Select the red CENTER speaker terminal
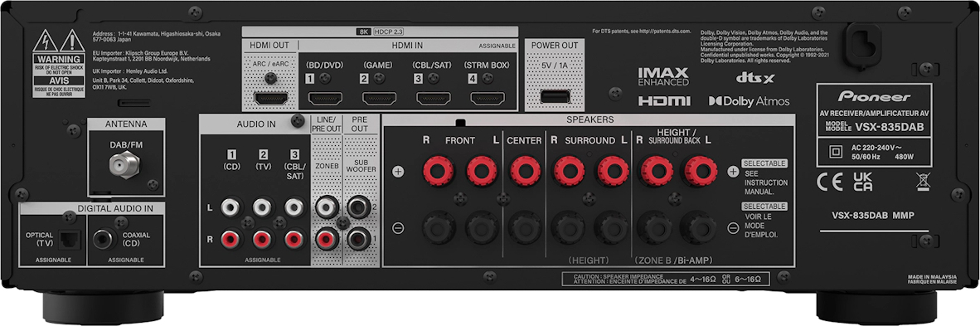This screenshot has height=326, width=980. (524, 170)
